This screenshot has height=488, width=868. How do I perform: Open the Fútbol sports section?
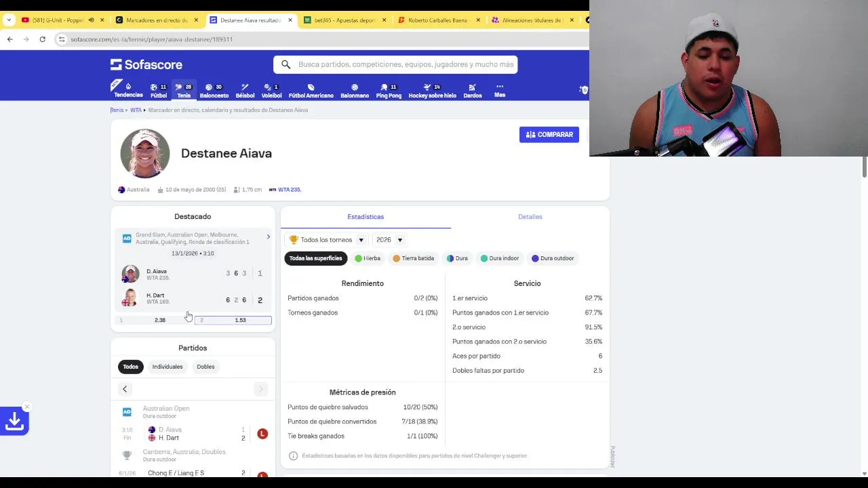(x=159, y=91)
